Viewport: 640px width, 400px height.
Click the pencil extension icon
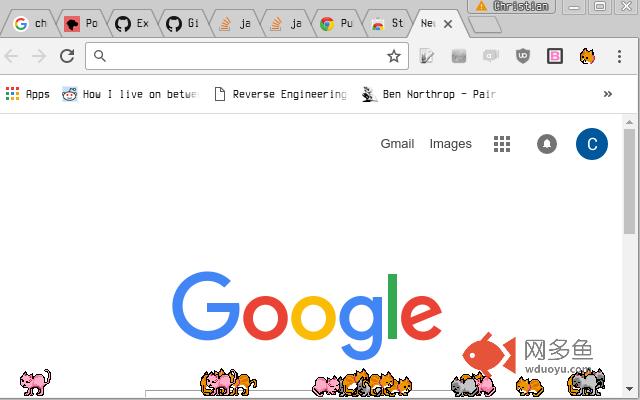427,56
